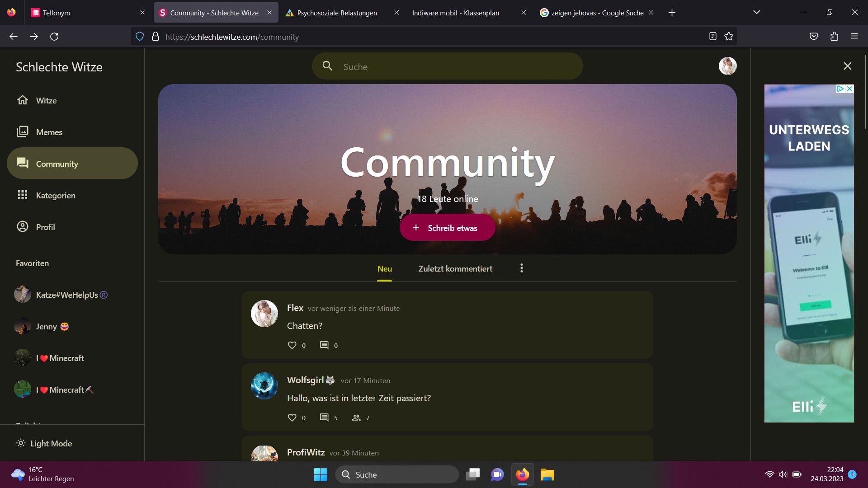The width and height of the screenshot is (868, 488).
Task: Open the three-dot sorting options menu
Action: point(521,268)
